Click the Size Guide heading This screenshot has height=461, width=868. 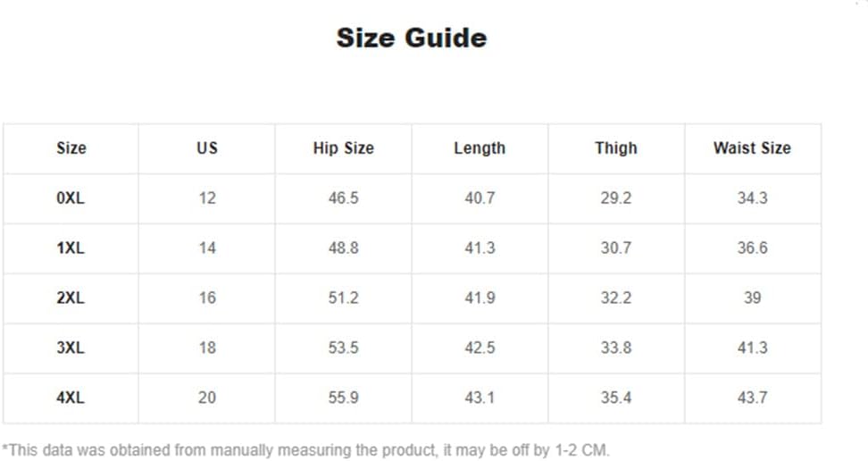pyautogui.click(x=412, y=38)
